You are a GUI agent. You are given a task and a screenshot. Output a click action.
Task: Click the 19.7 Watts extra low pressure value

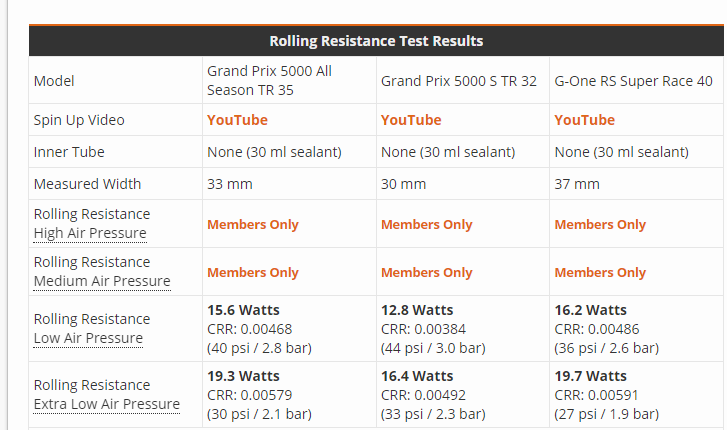pyautogui.click(x=591, y=376)
